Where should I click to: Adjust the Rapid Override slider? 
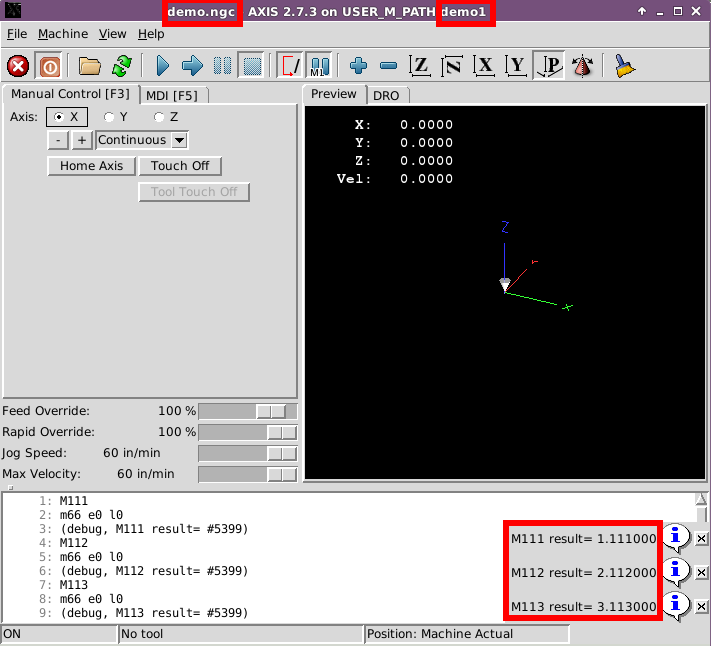pyautogui.click(x=248, y=432)
